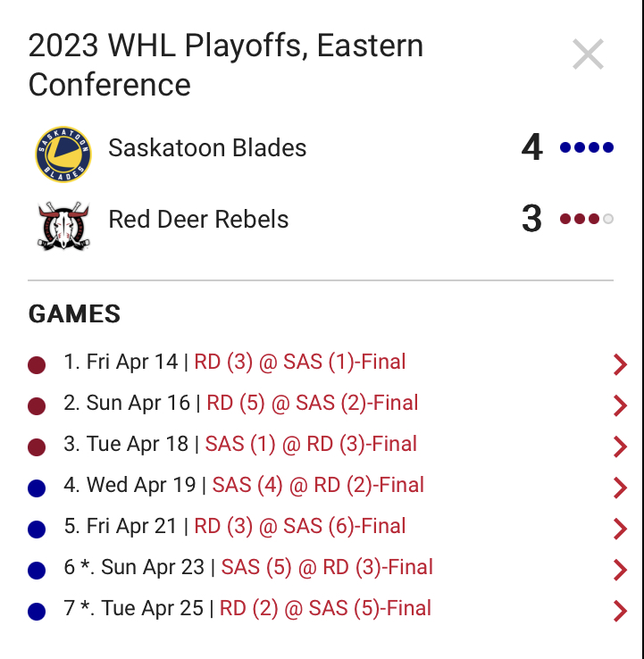Screen dimensions: 644x659
Task: Open Game 2 RD (5) @ SAS (2) link
Action: pos(313,403)
